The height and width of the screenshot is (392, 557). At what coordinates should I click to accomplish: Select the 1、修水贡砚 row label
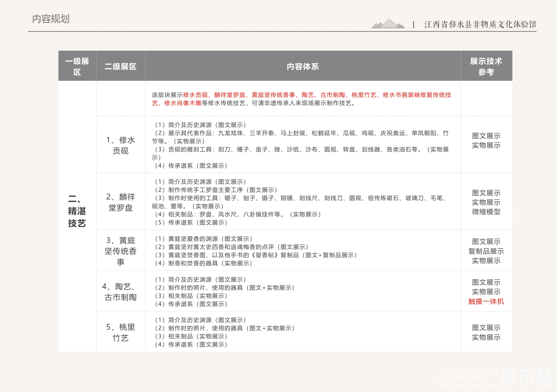click(x=121, y=145)
